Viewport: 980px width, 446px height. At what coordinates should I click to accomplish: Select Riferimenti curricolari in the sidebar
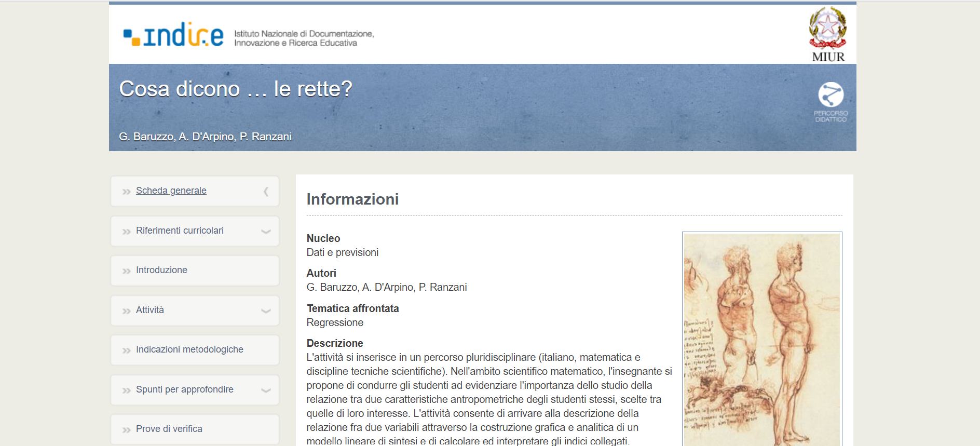pos(180,231)
